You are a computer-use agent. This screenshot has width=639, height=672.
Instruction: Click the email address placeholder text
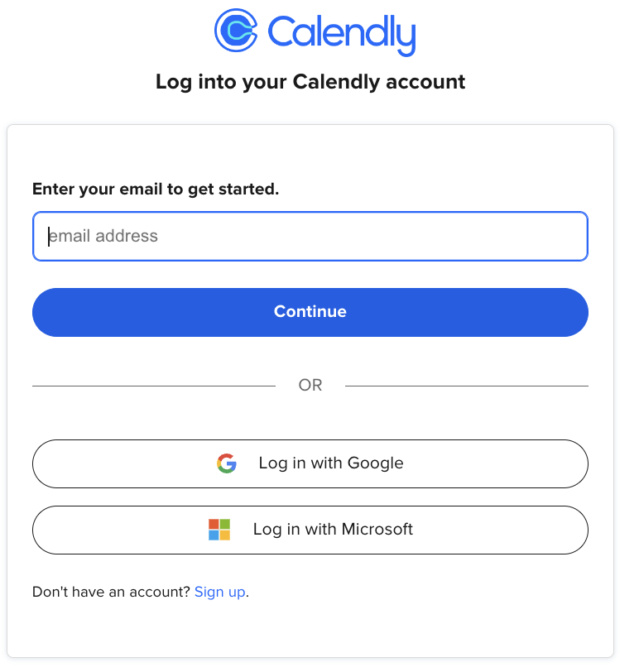(x=103, y=237)
